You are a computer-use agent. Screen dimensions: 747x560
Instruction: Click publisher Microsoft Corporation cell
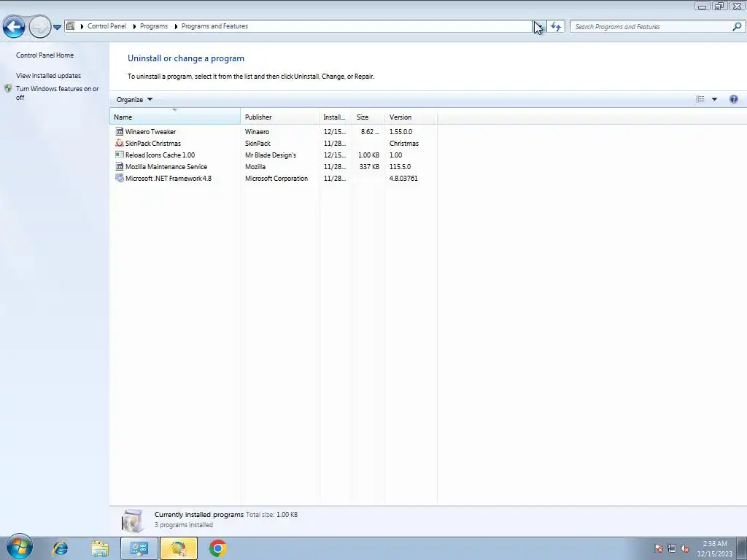(276, 179)
